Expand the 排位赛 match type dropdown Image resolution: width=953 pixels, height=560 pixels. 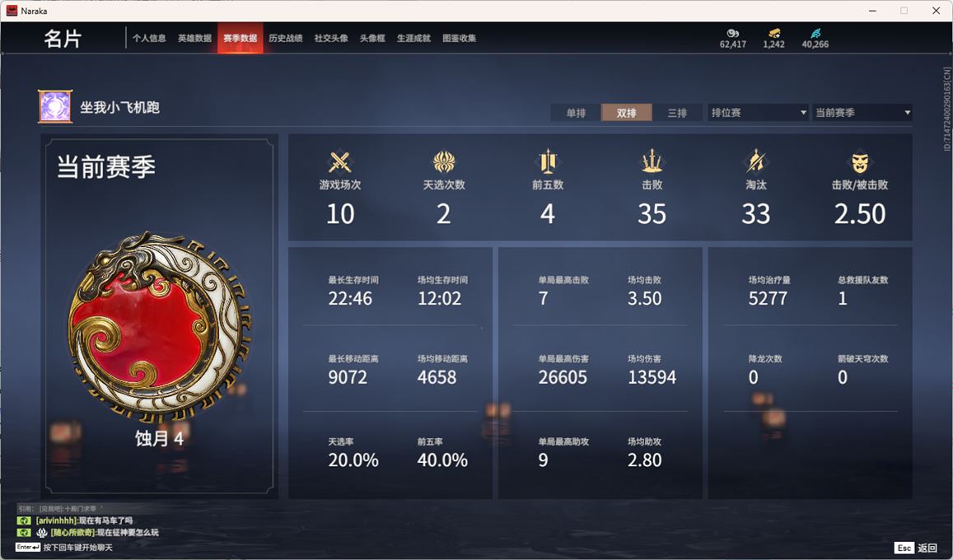(759, 112)
